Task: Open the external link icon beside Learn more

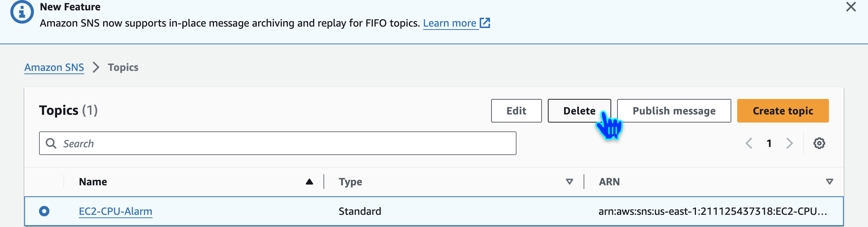Action: [485, 23]
